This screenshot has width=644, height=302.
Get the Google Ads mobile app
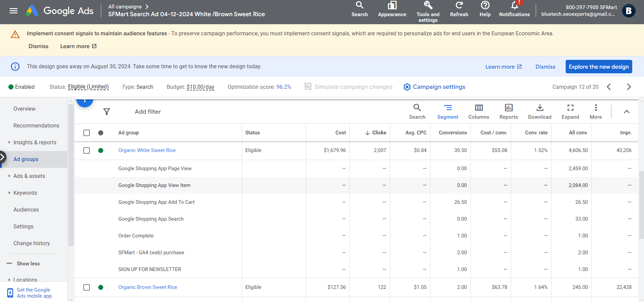pyautogui.click(x=34, y=293)
